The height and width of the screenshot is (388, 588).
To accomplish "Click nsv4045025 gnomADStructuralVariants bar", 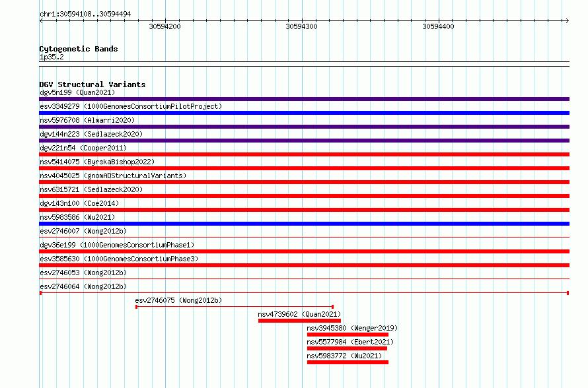I will [304, 182].
